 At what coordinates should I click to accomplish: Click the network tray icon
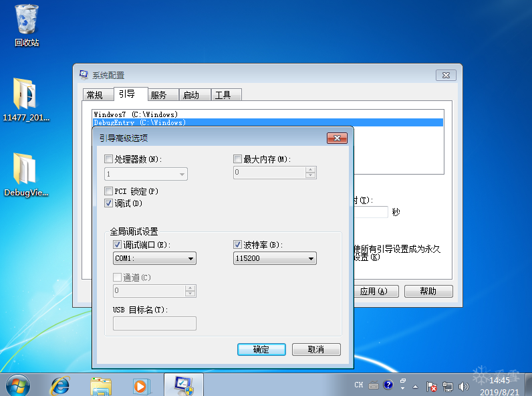448,387
